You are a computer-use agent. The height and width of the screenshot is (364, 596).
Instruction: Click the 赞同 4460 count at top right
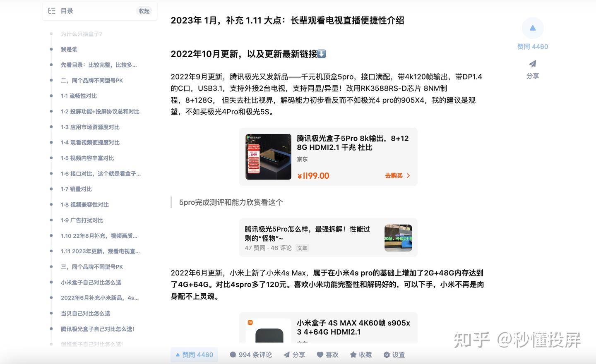(533, 47)
